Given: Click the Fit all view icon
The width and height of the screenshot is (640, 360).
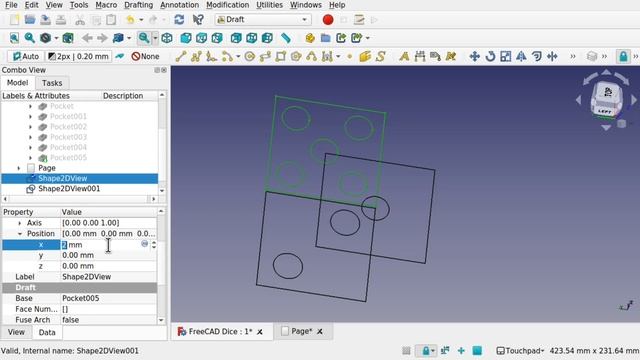Looking at the screenshot, I should click(14, 38).
